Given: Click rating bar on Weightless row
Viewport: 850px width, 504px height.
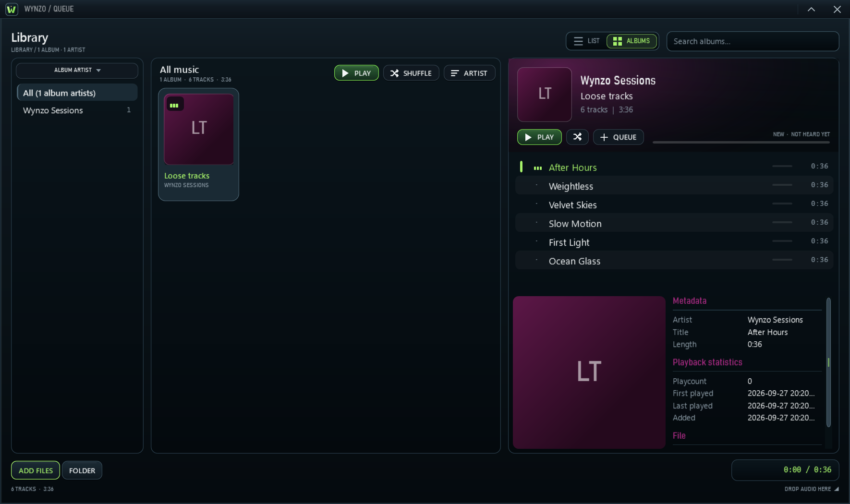Looking at the screenshot, I should pos(782,185).
